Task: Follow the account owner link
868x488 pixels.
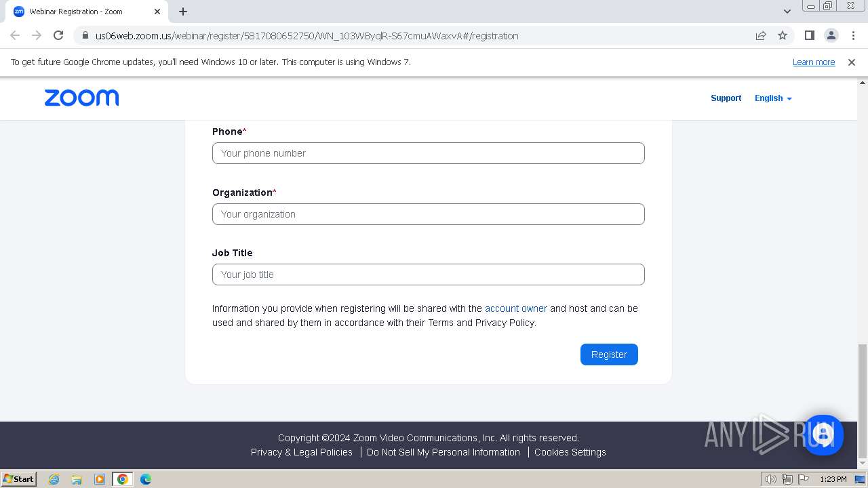Action: pos(516,308)
